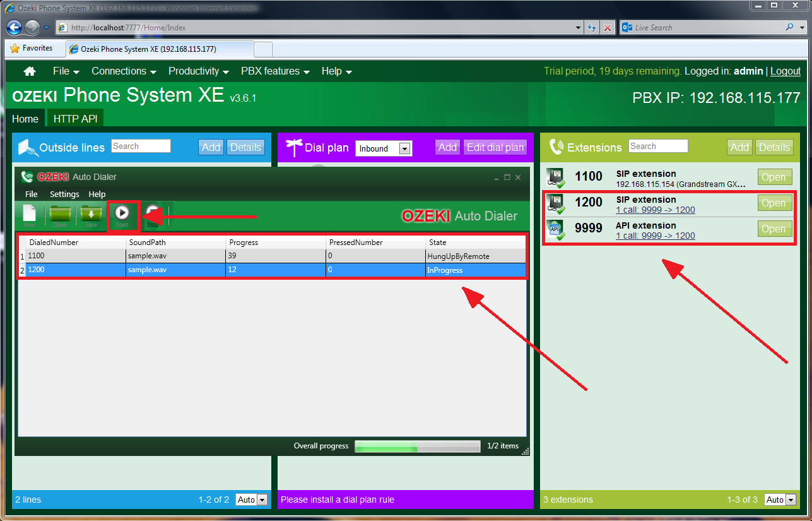Open the recent pages arrow beside Forward
The width and height of the screenshot is (812, 521).
click(x=47, y=28)
